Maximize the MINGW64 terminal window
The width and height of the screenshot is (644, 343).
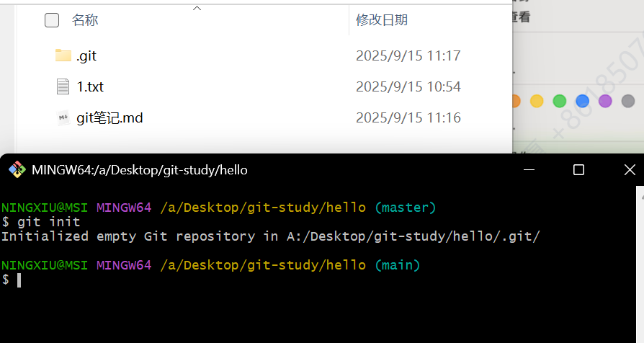[578, 170]
